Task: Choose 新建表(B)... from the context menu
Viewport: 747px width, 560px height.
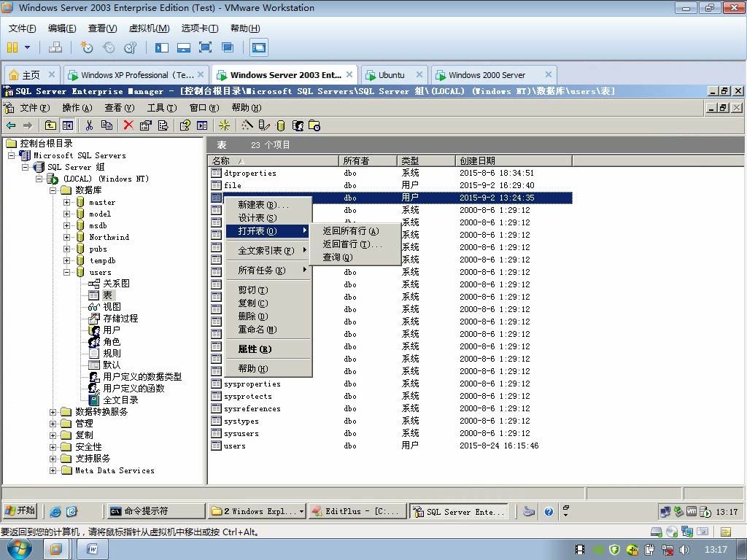Action: [268, 205]
